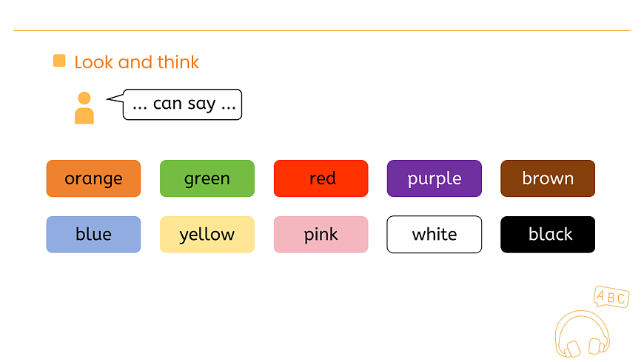Click the word "purple" label
Image resolution: width=644 pixels, height=362 pixels.
[435, 179]
